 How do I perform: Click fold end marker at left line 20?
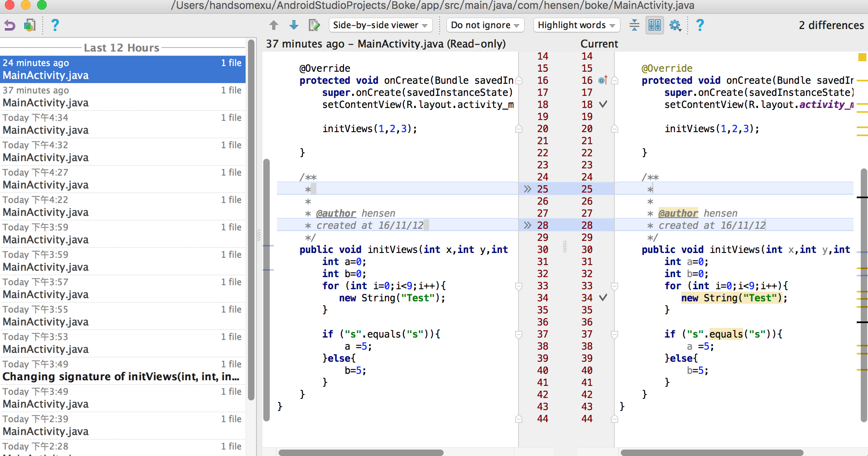point(519,129)
